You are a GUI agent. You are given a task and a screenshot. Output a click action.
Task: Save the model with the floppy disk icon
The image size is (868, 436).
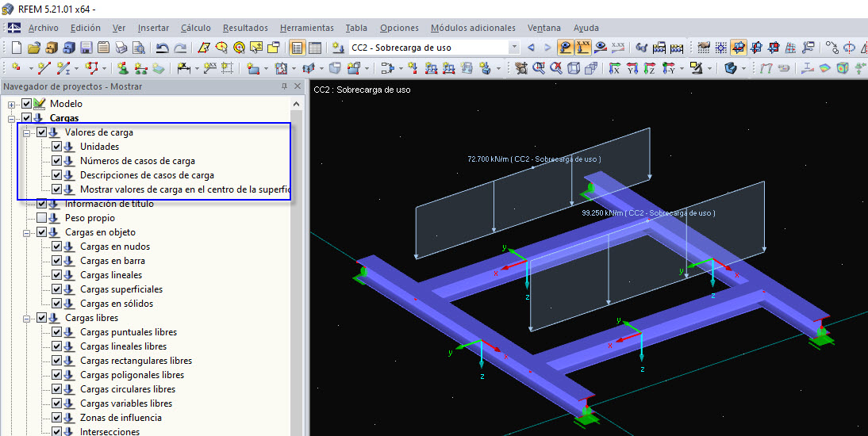tap(86, 48)
